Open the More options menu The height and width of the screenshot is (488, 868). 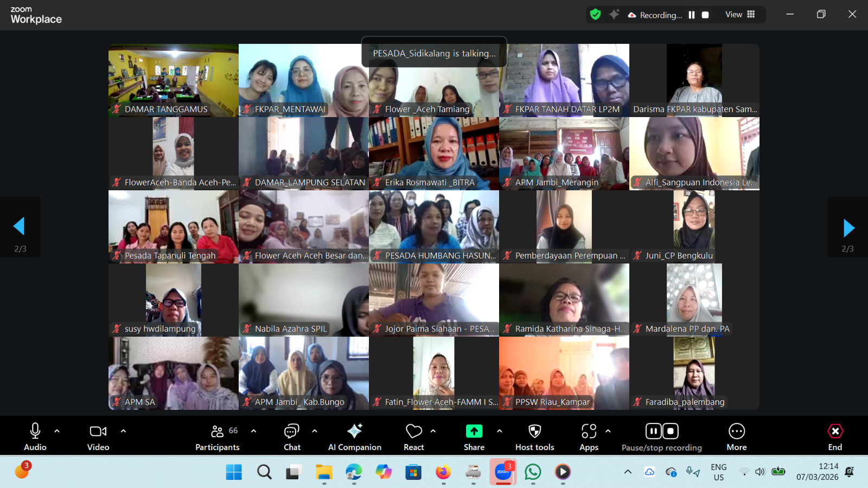pos(736,436)
